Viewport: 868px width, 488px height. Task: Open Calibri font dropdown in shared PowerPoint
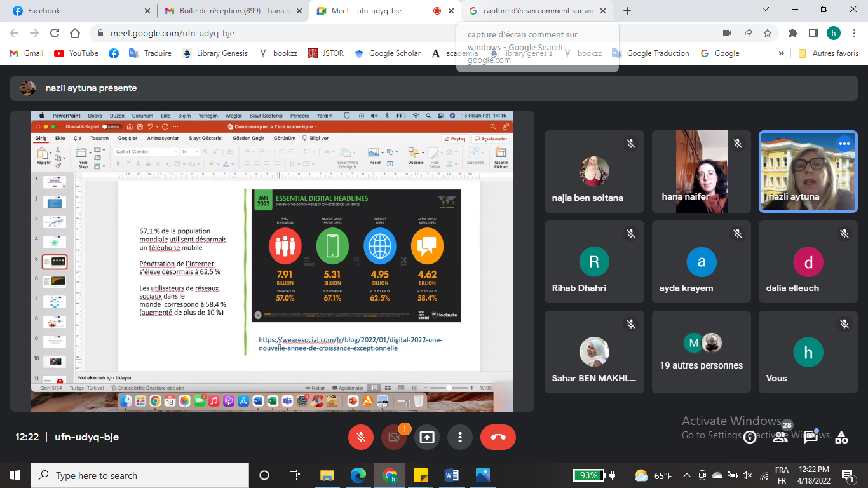[145, 152]
